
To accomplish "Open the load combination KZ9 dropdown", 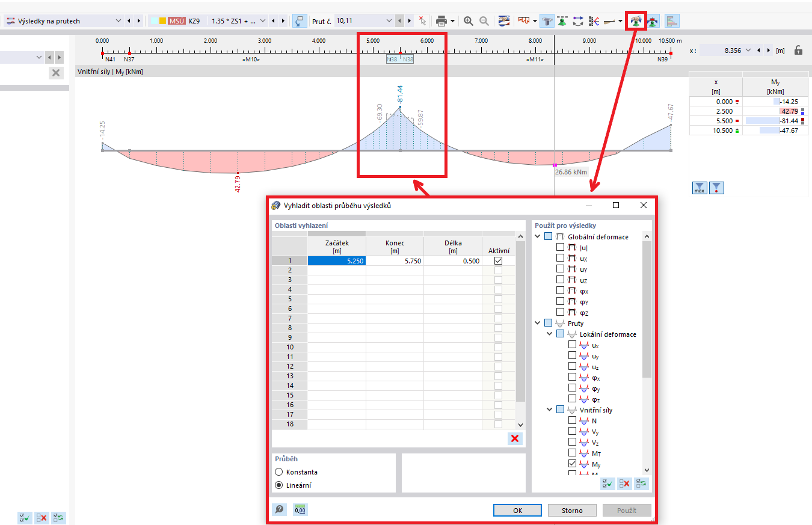I will (262, 21).
